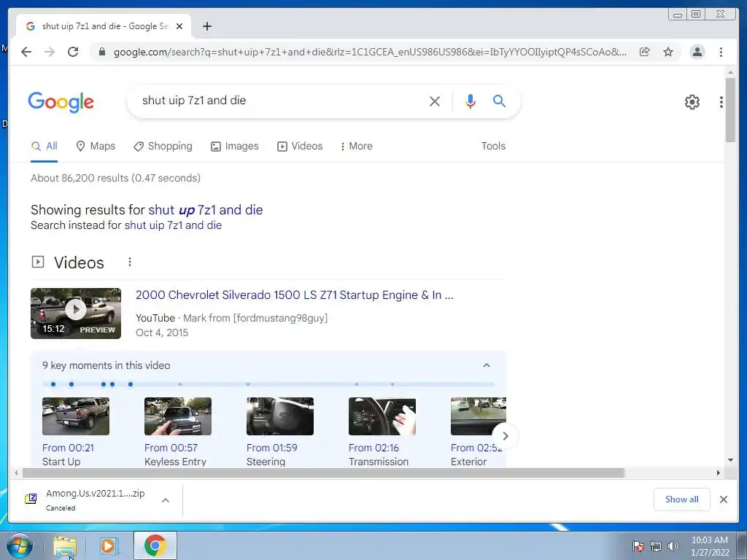747x560 pixels.
Task: Click horizontal scrollbar right arrow
Action: (x=719, y=472)
